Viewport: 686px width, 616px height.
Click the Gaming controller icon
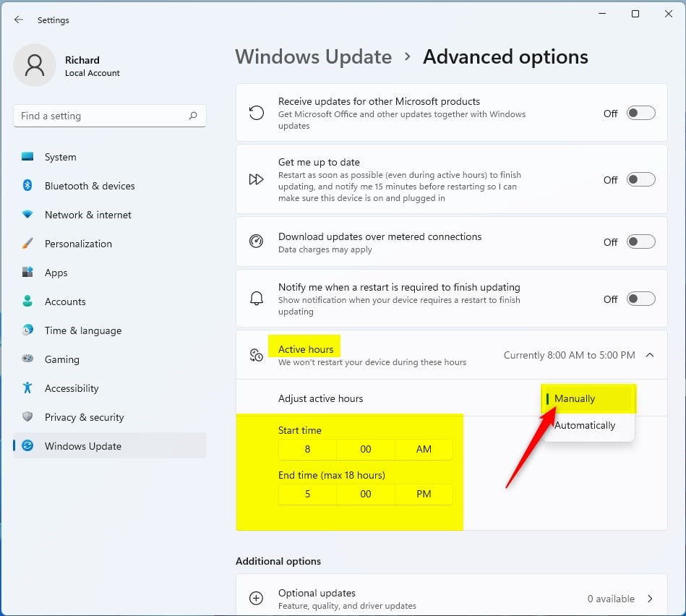click(x=27, y=359)
